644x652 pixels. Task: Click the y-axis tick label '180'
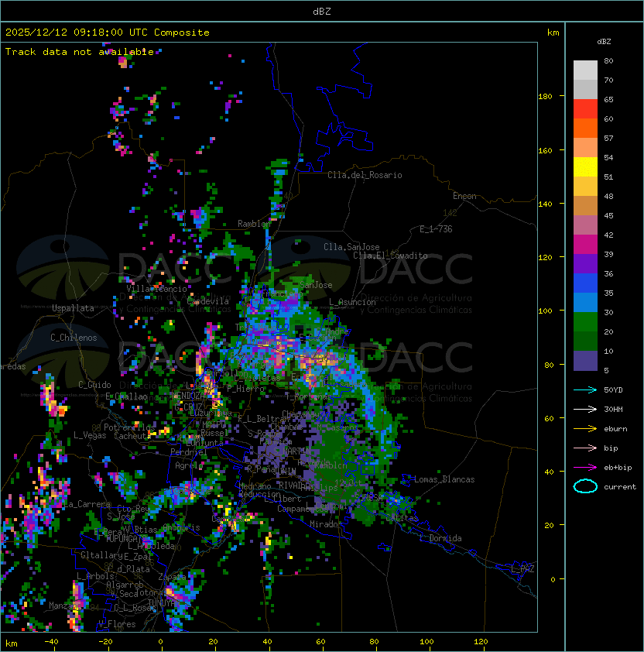pos(545,97)
